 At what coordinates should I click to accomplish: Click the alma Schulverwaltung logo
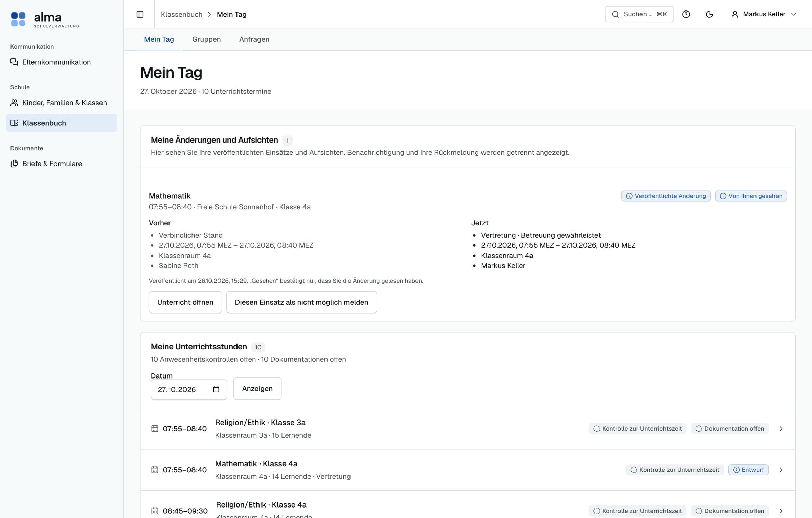pos(45,19)
